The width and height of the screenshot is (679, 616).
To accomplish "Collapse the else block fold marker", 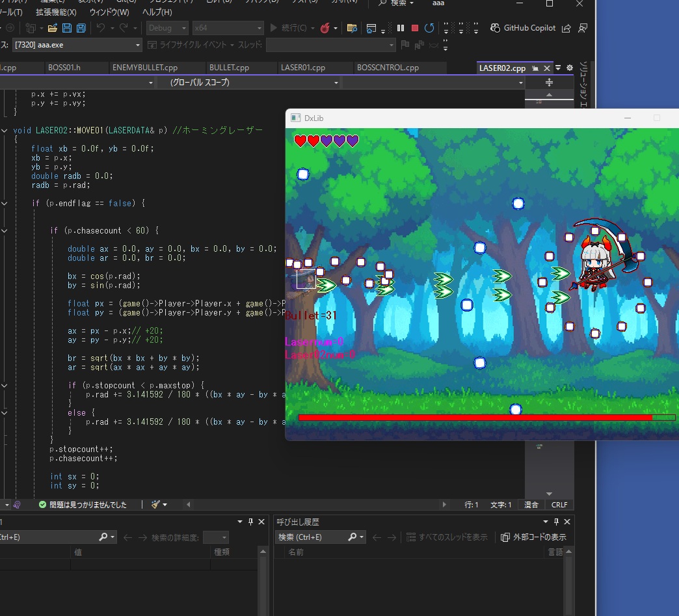I will pyautogui.click(x=5, y=412).
